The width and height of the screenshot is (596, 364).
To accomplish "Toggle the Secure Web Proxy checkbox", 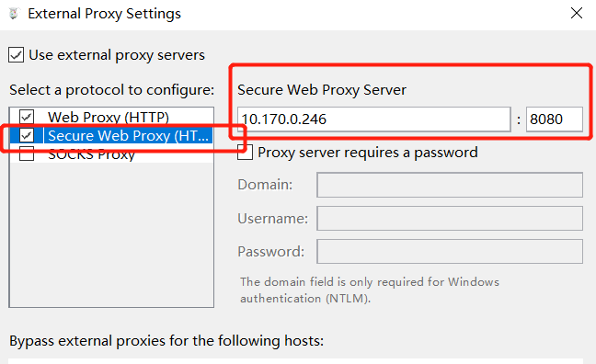I will 27,135.
